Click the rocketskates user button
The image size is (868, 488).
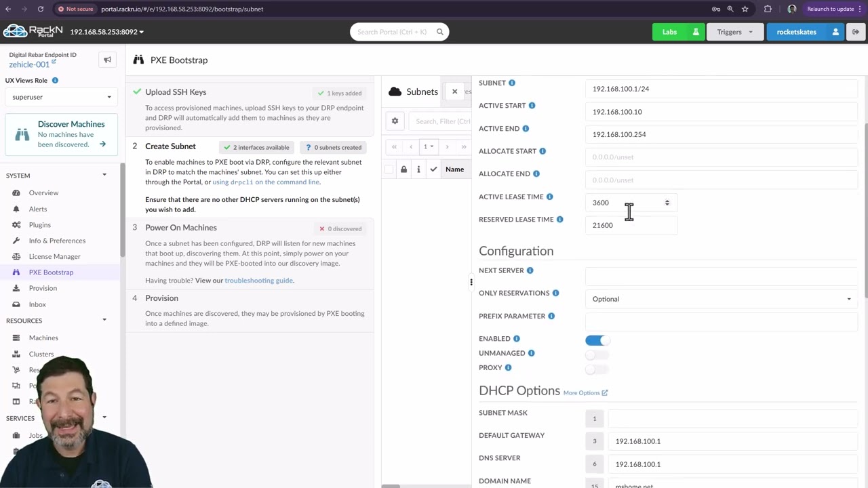click(805, 32)
